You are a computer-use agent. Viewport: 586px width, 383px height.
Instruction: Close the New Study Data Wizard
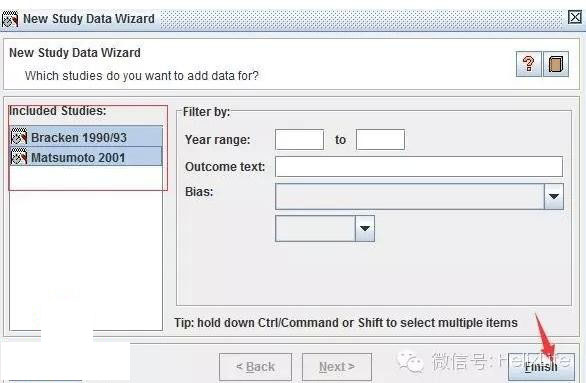575,17
